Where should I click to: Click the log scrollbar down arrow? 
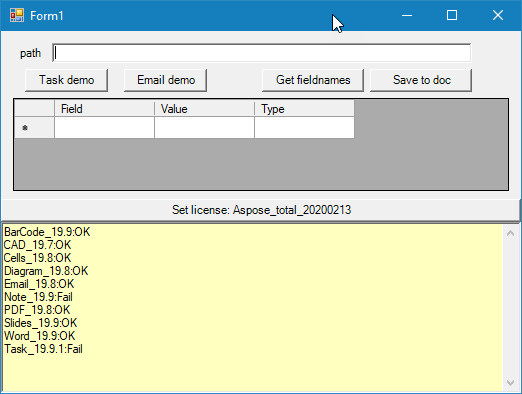tap(510, 382)
